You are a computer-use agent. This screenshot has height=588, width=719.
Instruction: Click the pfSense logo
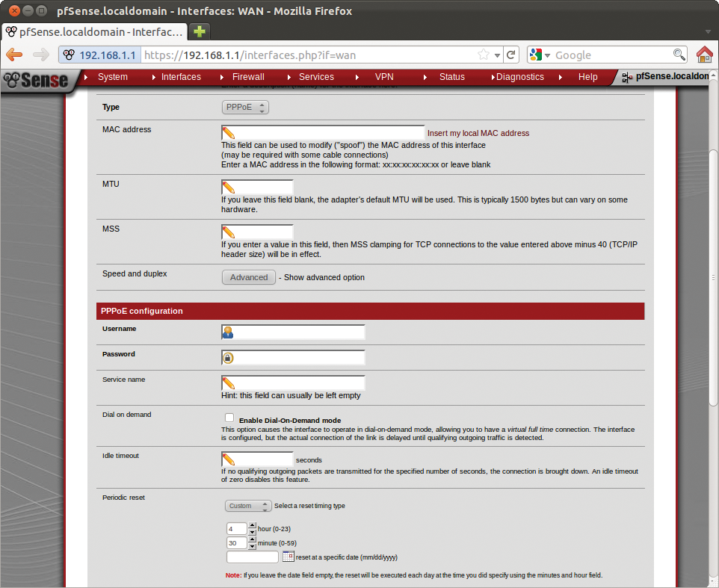[x=36, y=80]
